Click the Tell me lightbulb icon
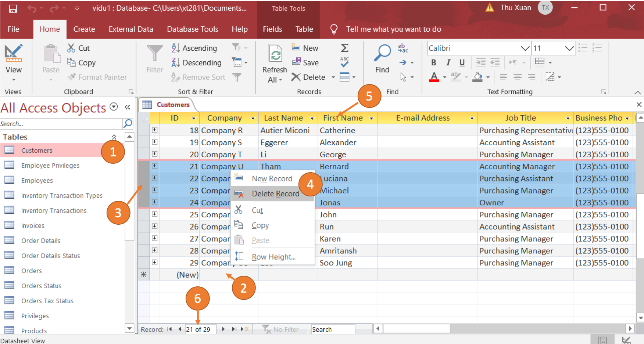644x344 pixels. point(334,29)
